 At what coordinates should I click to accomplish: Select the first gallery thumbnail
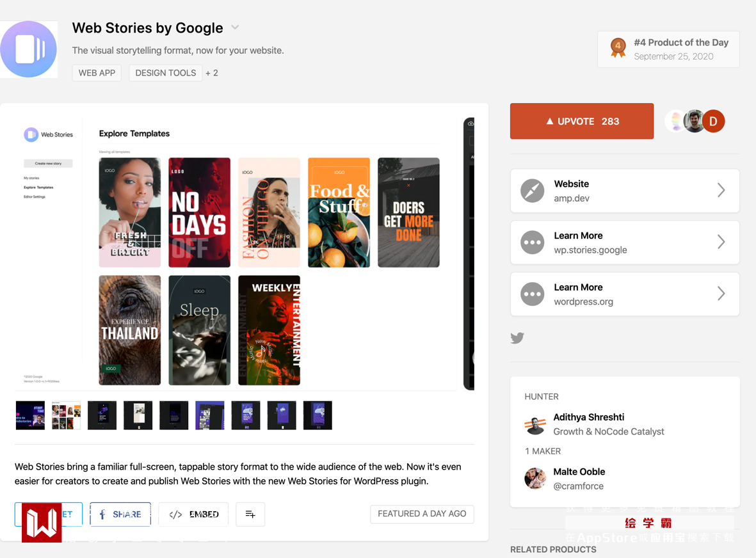coord(30,415)
